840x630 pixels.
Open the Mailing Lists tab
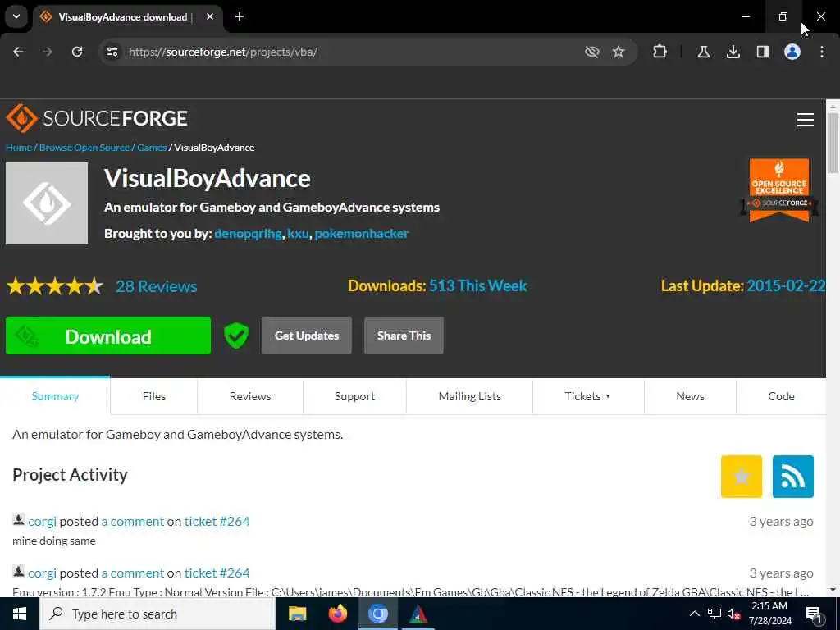(470, 396)
